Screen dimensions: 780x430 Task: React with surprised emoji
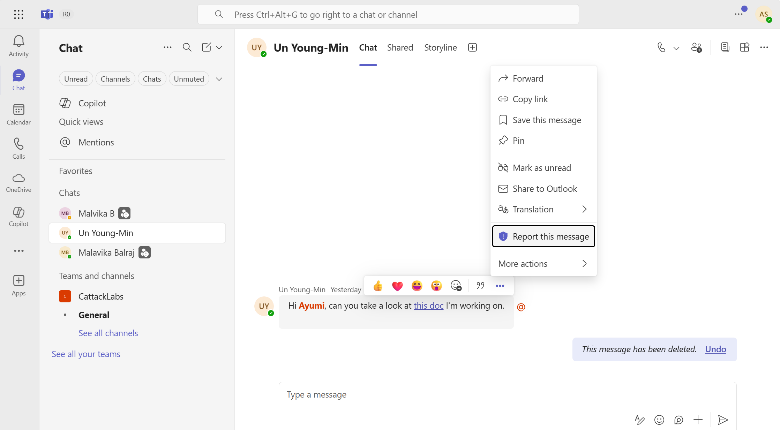[436, 286]
